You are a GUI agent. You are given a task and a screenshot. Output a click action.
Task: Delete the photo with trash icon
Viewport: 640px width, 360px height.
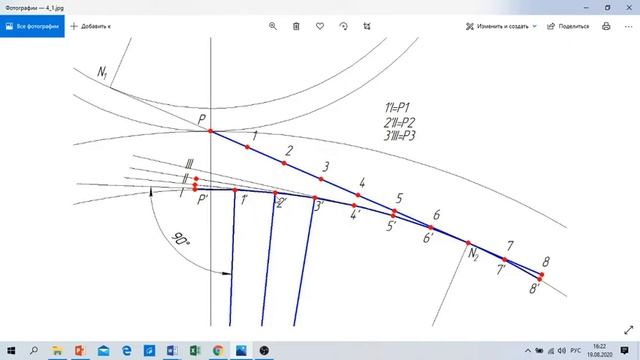click(x=296, y=26)
